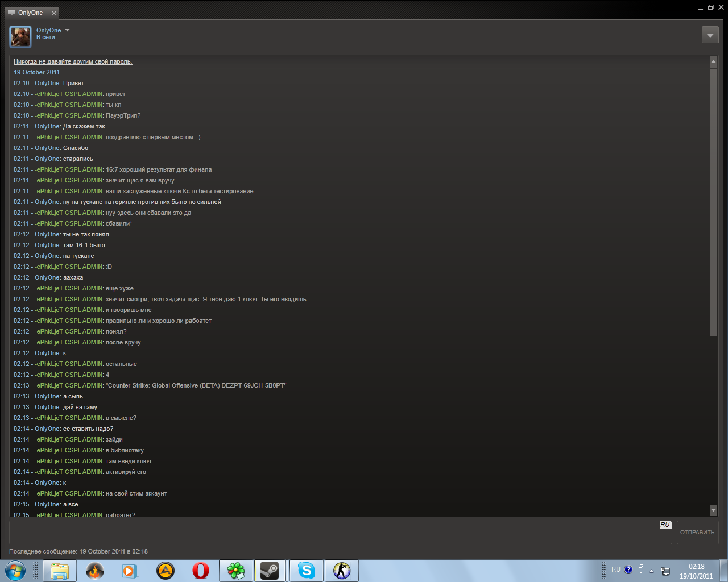Viewport: 728px width, 582px height.
Task: Click the message 'старались'
Action: [78, 159]
